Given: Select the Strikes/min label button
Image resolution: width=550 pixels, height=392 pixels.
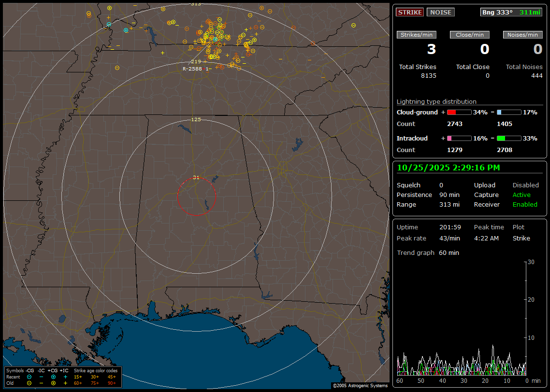Looking at the screenshot, I should [417, 35].
